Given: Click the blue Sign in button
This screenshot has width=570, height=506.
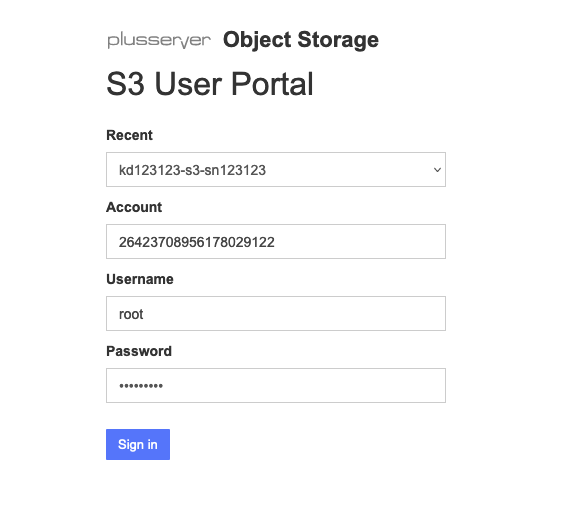Looking at the screenshot, I should pos(138,444).
